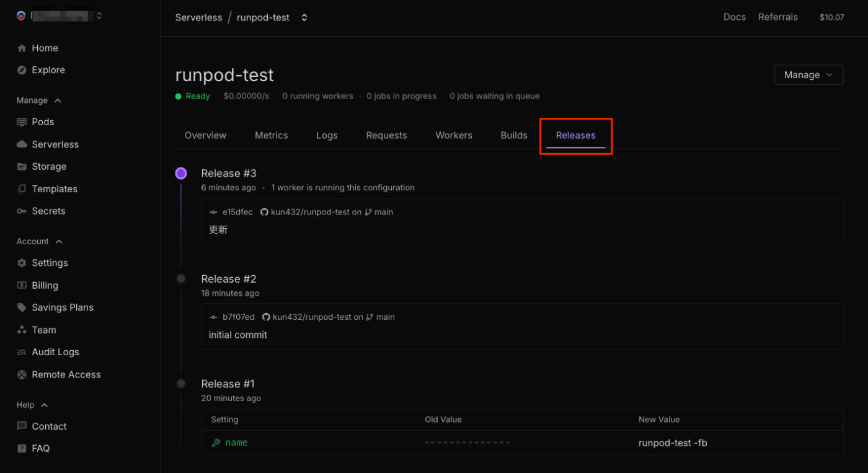Click the Audit Logs icon
This screenshot has height=473, width=868.
point(22,352)
